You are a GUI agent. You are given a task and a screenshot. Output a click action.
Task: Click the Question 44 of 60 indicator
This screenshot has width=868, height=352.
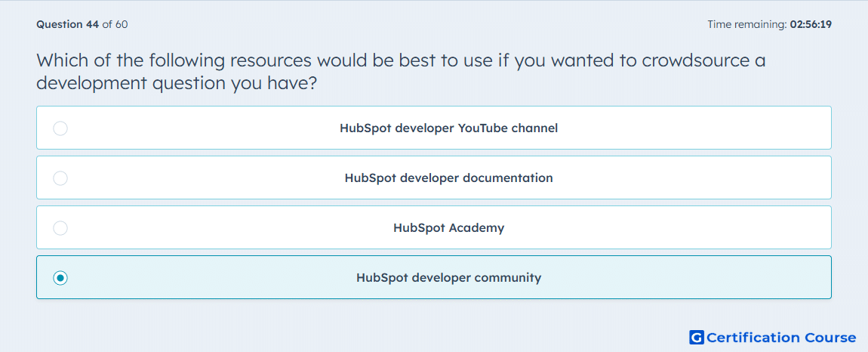coord(82,24)
